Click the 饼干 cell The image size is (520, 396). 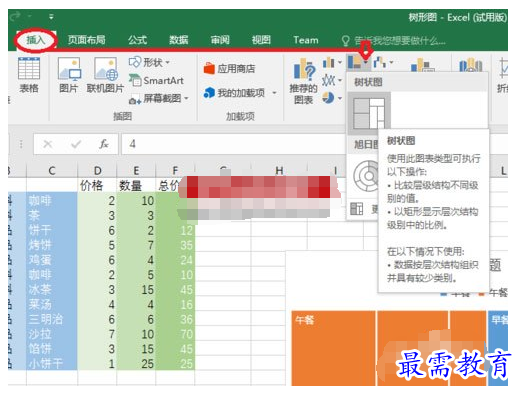click(52, 230)
